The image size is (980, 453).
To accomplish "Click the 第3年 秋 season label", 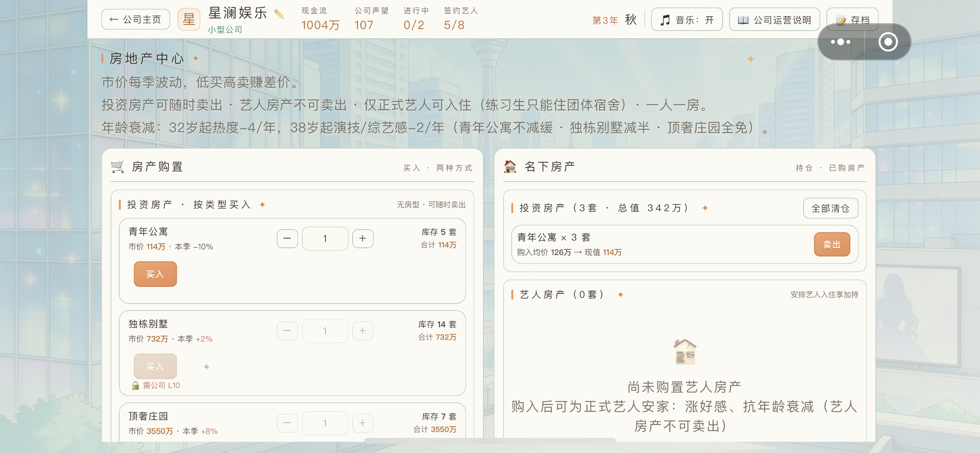I will [x=614, y=20].
